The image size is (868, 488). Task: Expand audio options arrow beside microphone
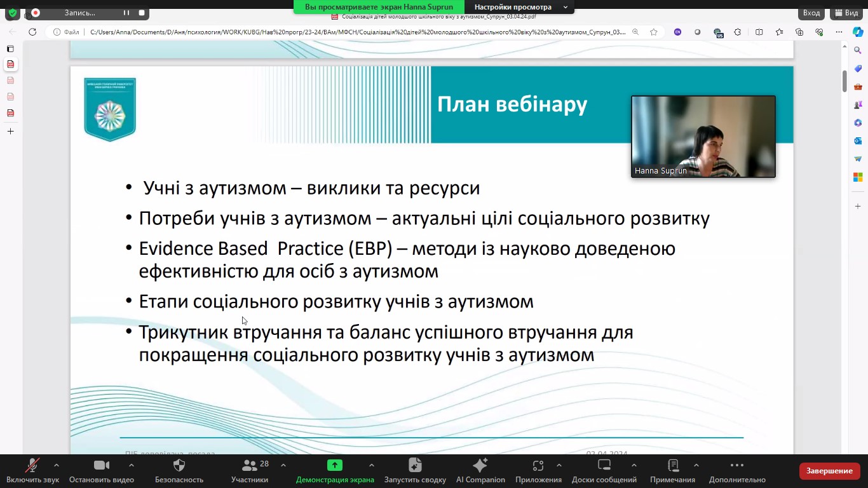57,465
